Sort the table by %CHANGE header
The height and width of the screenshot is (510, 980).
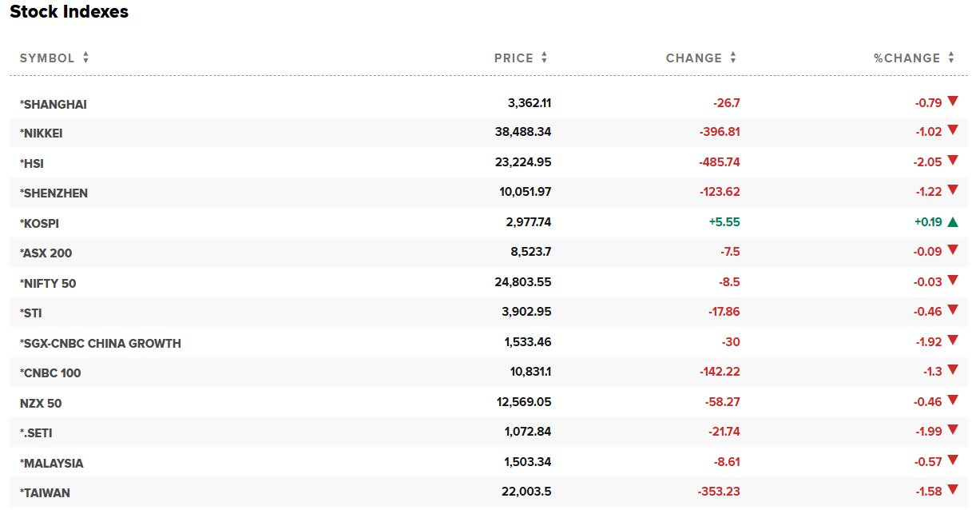coord(908,58)
